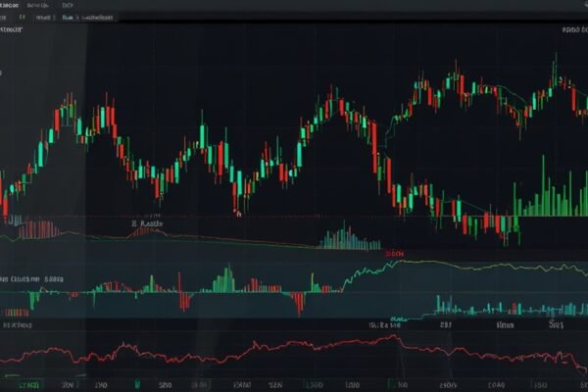Click the price label in the chart's top-right corner
The image size is (588, 392).
(574, 29)
